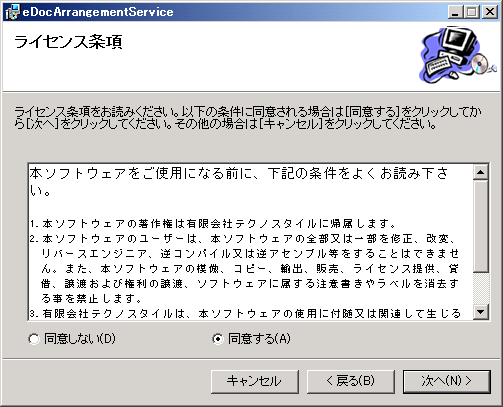
Task: Click the license instruction paragraph text
Action: click(248, 118)
